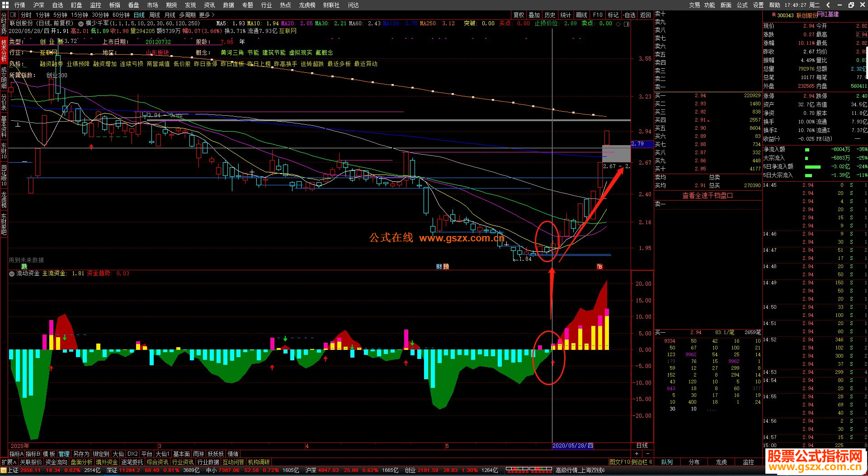Open the 龙虎榜 top menu
Screen dimensions: 868x476
tap(307, 5)
